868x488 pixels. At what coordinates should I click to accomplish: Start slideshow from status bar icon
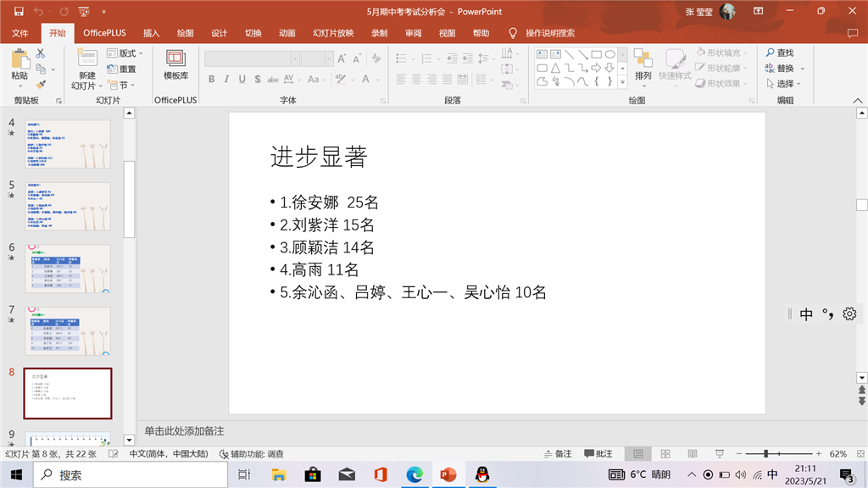point(719,454)
